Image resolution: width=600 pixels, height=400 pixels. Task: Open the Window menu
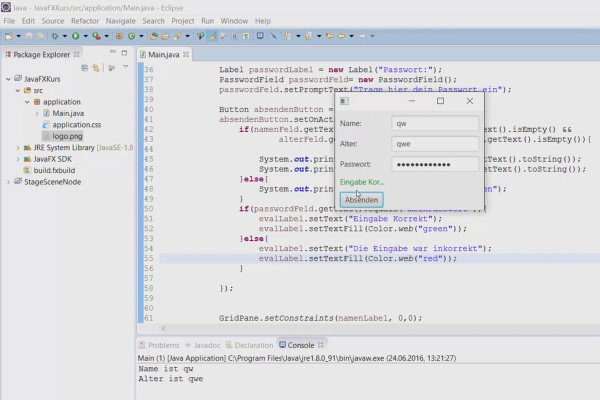(x=234, y=21)
